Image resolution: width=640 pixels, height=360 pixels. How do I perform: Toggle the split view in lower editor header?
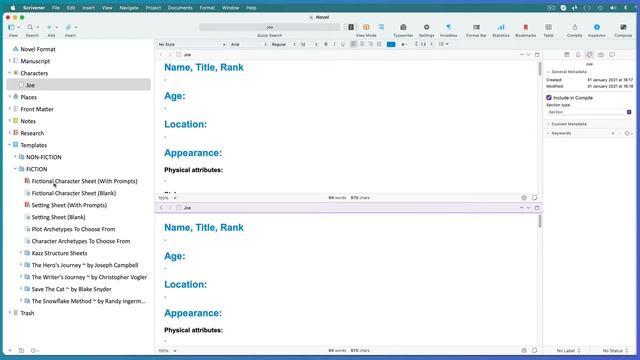coord(537,208)
